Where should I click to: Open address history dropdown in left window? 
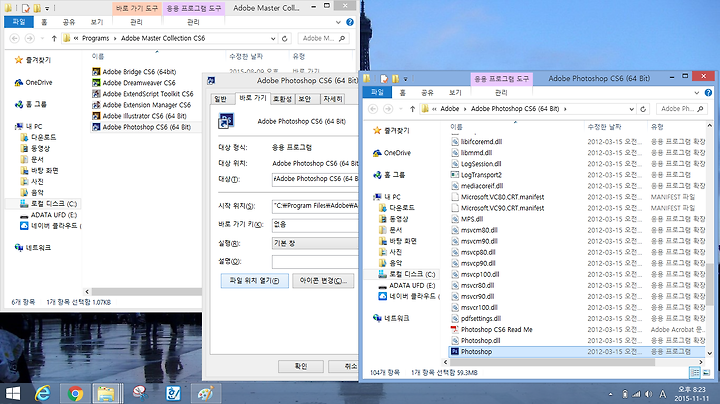273,39
